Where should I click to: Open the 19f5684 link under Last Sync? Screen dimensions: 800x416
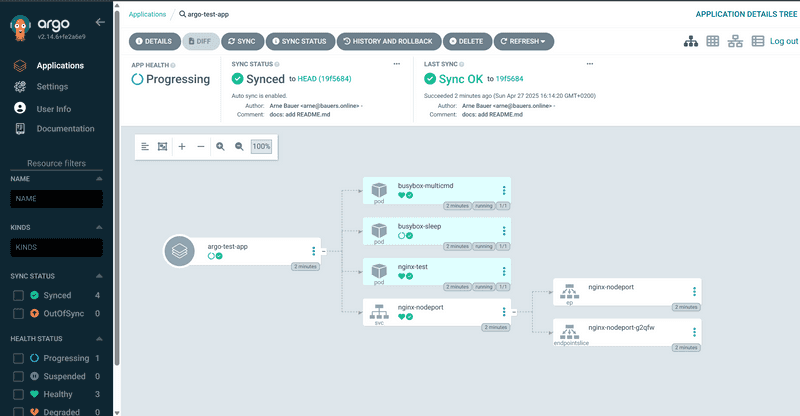[x=510, y=79]
